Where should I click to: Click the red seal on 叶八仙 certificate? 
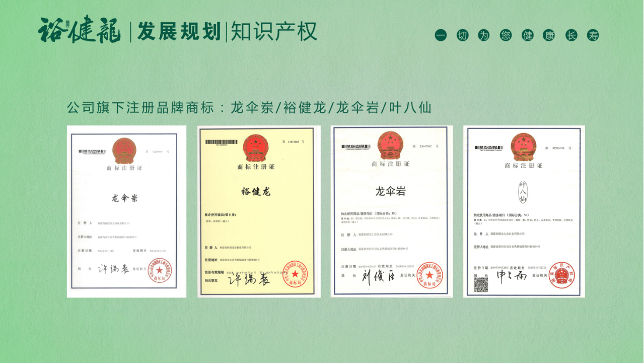(561, 275)
